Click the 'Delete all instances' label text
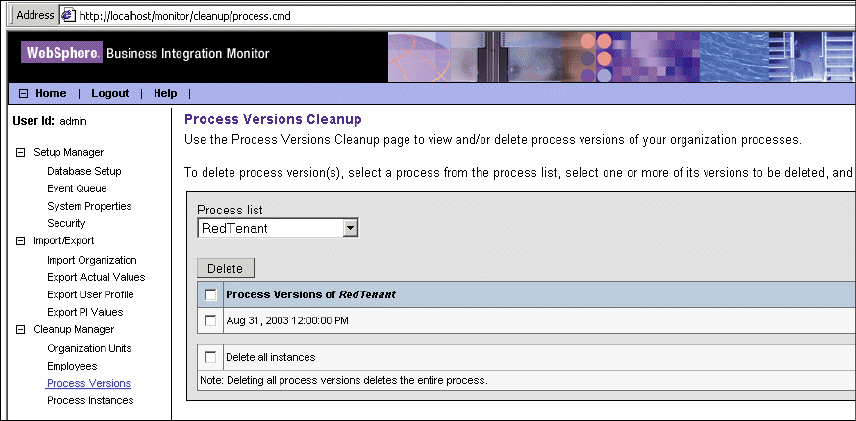 coord(271,358)
